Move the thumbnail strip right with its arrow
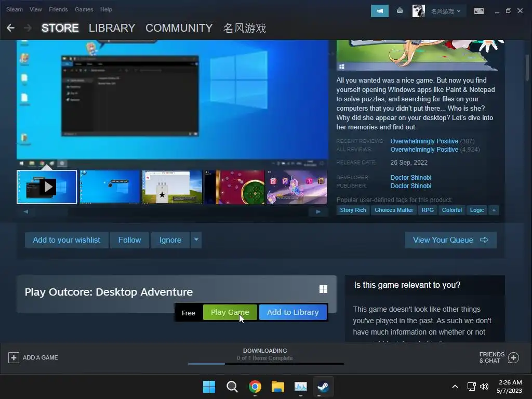Image resolution: width=532 pixels, height=399 pixels. pos(318,212)
